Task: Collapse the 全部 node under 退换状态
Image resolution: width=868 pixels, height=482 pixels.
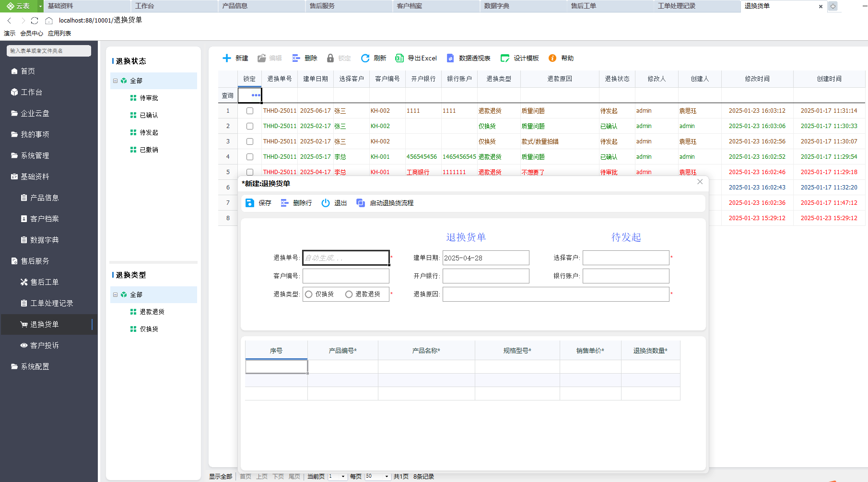Action: pyautogui.click(x=115, y=81)
